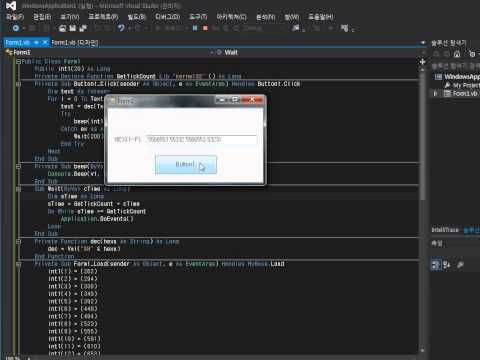Image resolution: width=480 pixels, height=360 pixels.
Task: Click Button1 in the Form1 window
Action: (186, 164)
